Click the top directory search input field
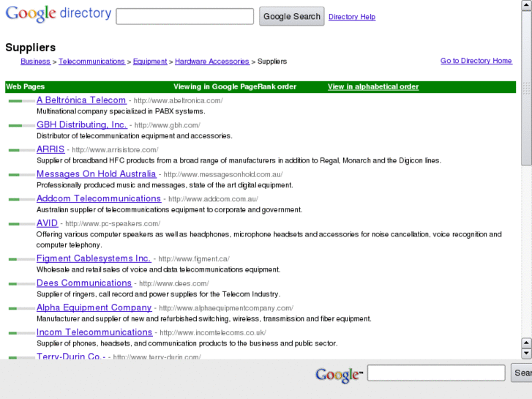 tap(184, 16)
